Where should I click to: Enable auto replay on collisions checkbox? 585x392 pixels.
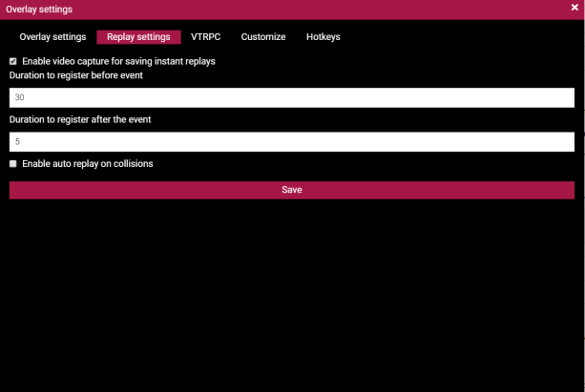(x=13, y=164)
